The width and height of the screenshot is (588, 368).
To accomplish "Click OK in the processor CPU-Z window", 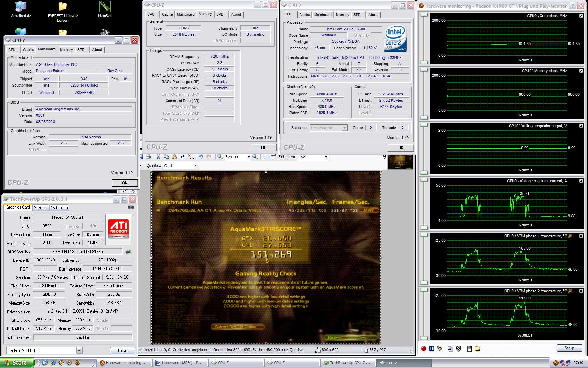I will tap(401, 148).
